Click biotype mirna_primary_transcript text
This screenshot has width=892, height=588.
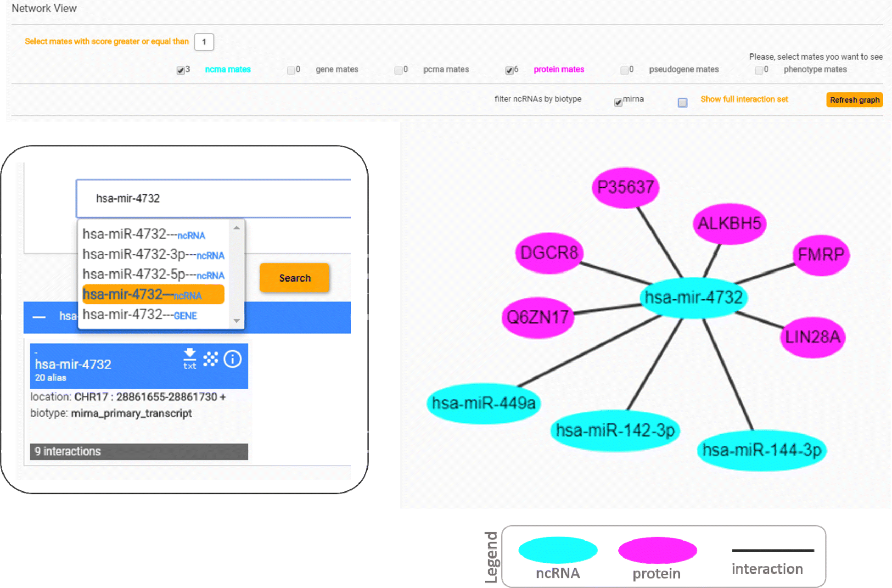[x=111, y=413]
